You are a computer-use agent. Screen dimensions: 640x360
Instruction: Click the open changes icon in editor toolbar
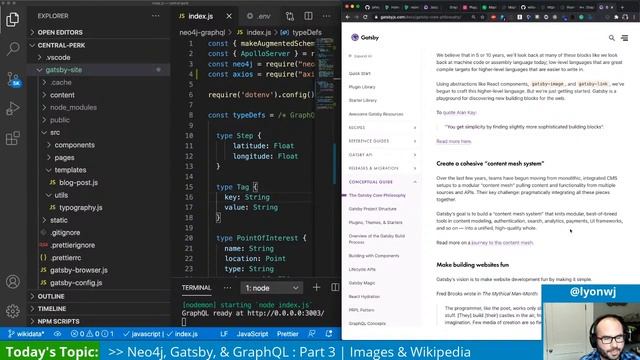pyautogui.click(x=290, y=16)
